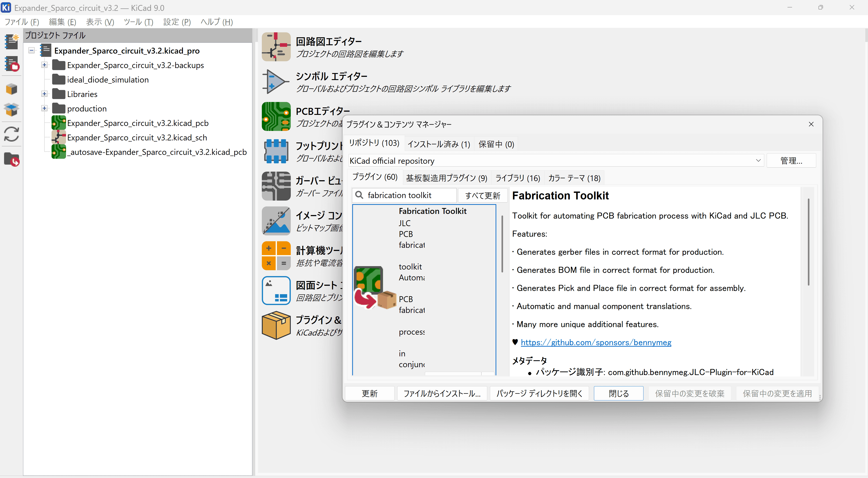Viewport: 868px width, 478px height.
Task: Open the 設定 (P) menu
Action: click(177, 22)
